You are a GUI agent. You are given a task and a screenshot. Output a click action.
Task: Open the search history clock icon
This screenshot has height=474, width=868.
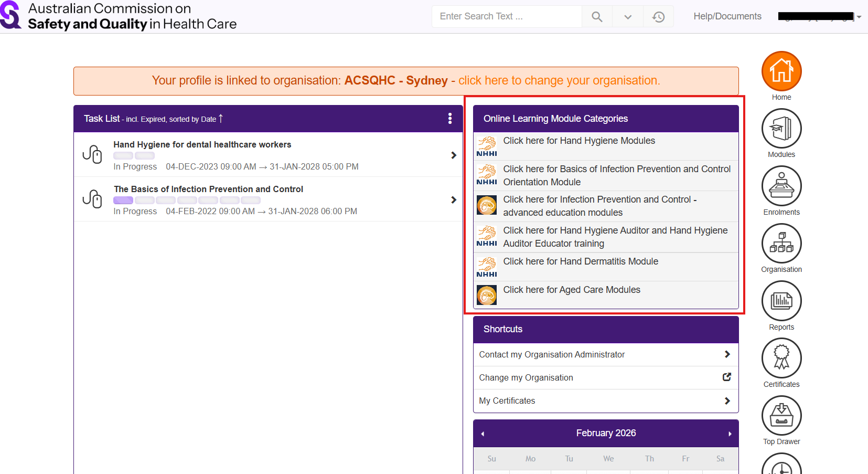click(x=658, y=17)
